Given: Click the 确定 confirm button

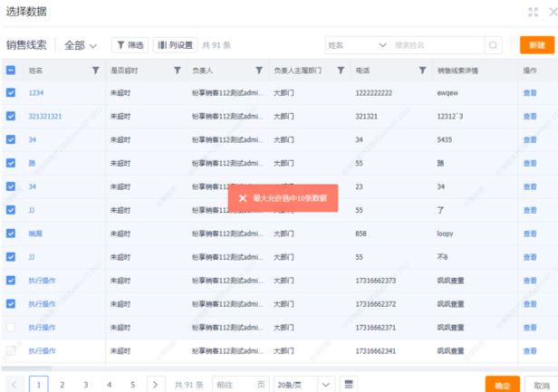Looking at the screenshot, I should pos(502,385).
